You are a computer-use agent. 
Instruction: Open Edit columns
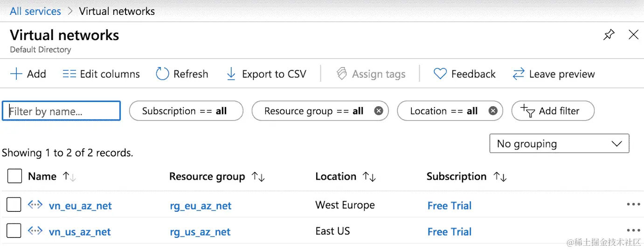pos(101,74)
